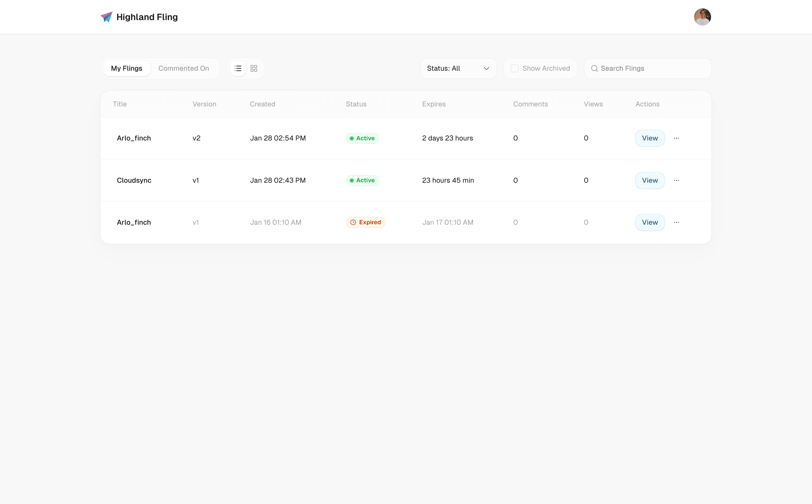View the Arlo_finch v2 fling
The image size is (812, 504).
pos(649,138)
